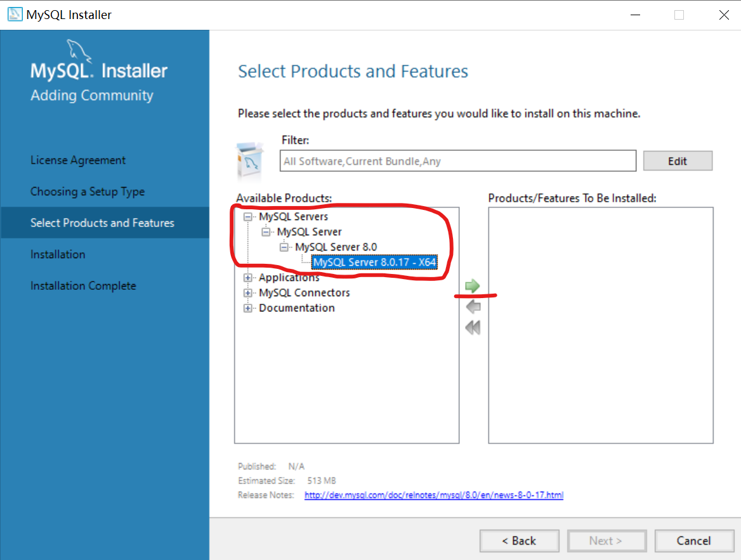Select the MySQL Server 8.0 tree label
741x560 pixels.
pos(336,247)
